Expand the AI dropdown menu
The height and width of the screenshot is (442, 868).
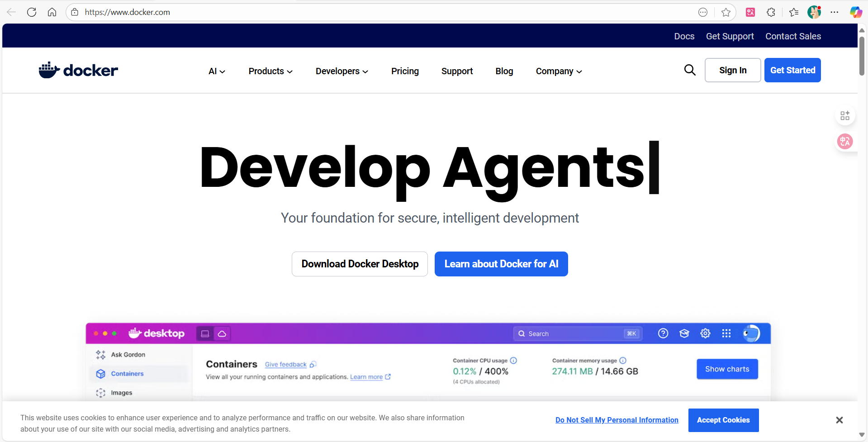(217, 71)
